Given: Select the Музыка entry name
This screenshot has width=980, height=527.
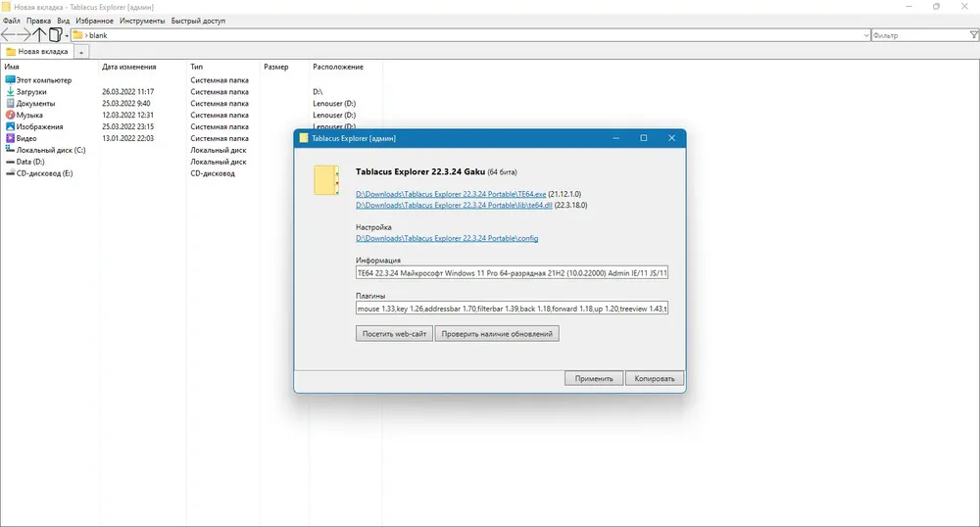Looking at the screenshot, I should click(29, 115).
